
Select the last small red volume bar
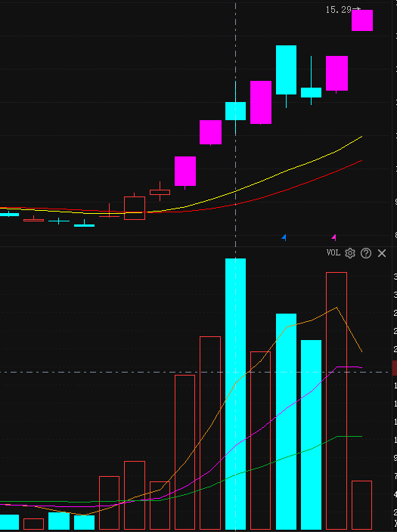click(x=361, y=506)
